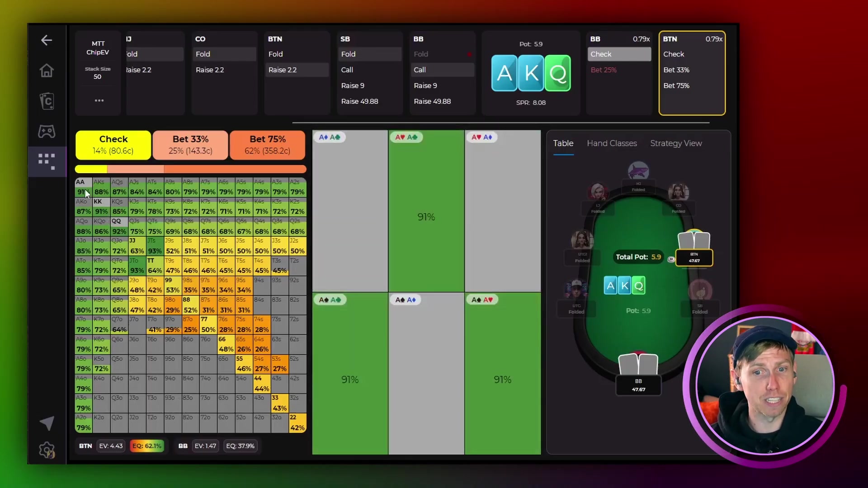Click the AA cell in hand matrix
868x488 pixels.
(84, 188)
